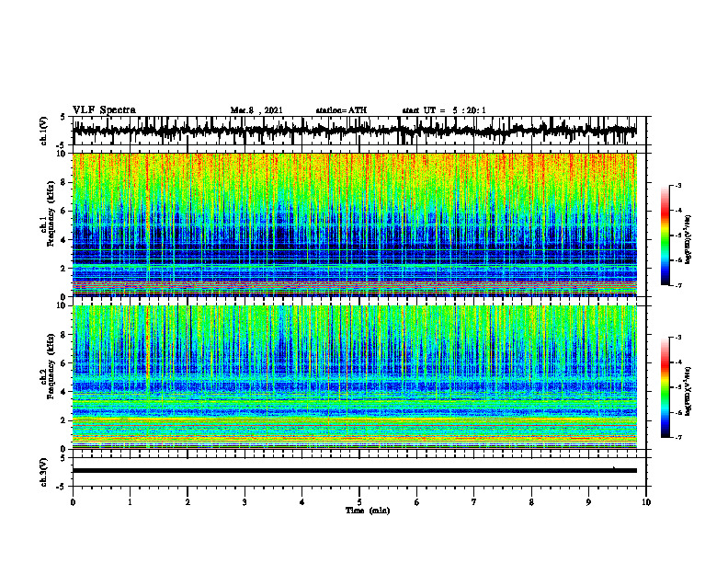
Task: Click the "station=ATH" header label
Action: (341, 110)
